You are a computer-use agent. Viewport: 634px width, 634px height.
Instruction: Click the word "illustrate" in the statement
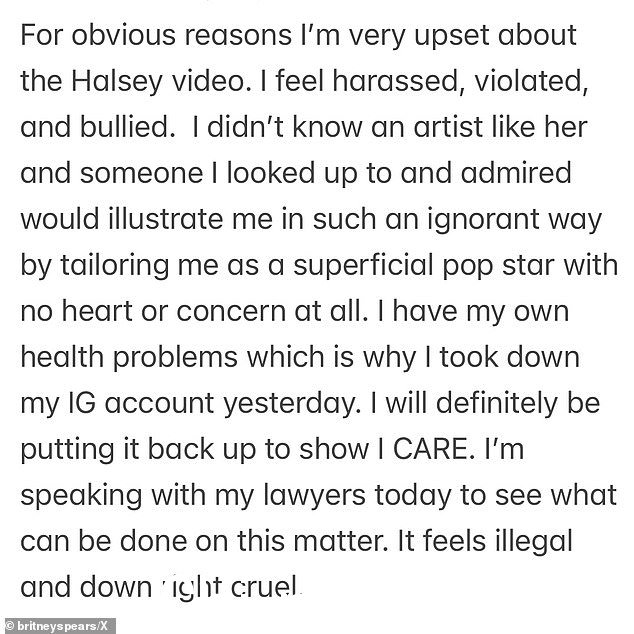[x=165, y=218]
